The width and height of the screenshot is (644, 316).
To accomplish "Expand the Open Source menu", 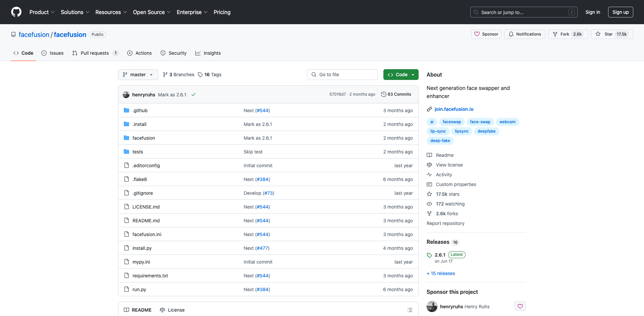I will coord(152,12).
